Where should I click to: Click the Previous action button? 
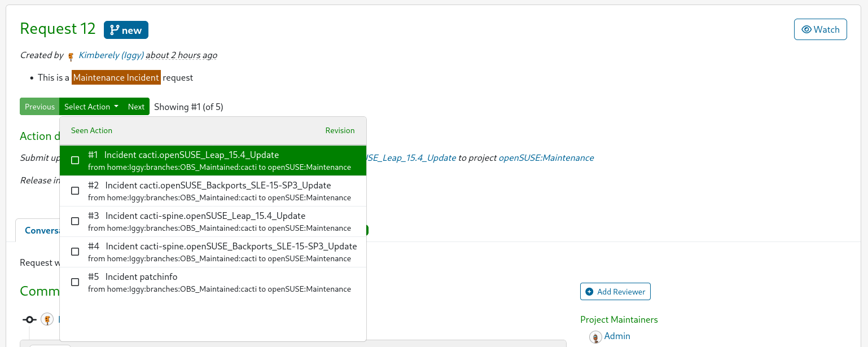click(39, 106)
